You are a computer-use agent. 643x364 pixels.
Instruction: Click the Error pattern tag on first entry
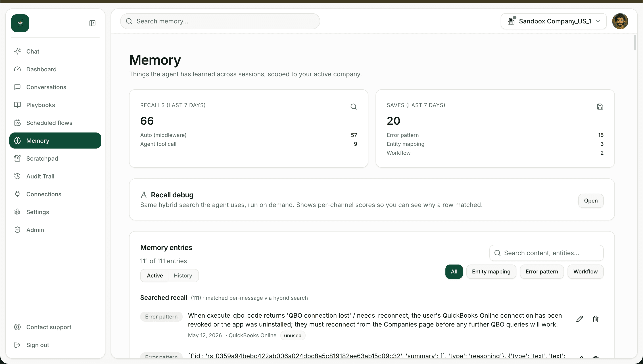pos(161,316)
